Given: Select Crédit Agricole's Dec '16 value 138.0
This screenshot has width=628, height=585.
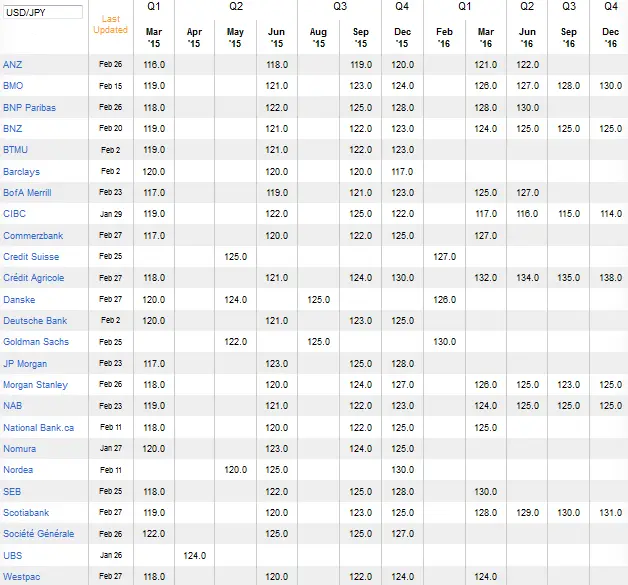Looking at the screenshot, I should [610, 278].
